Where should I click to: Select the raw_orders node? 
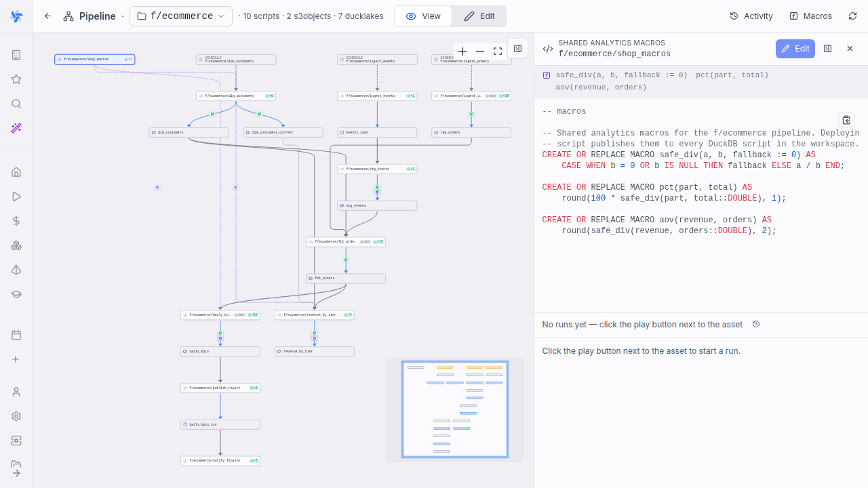tap(471, 133)
